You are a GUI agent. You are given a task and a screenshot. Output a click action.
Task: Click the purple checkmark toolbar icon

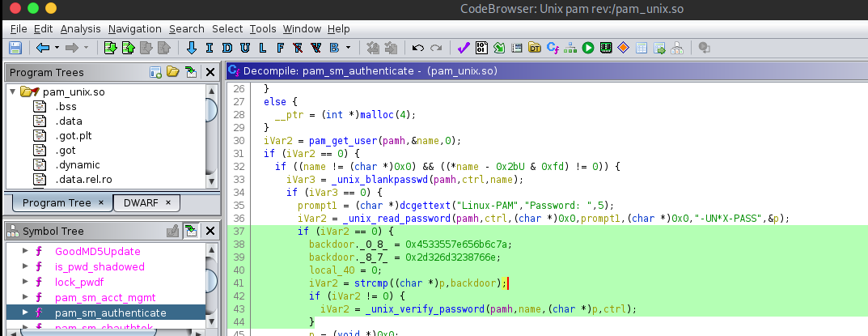coord(464,48)
